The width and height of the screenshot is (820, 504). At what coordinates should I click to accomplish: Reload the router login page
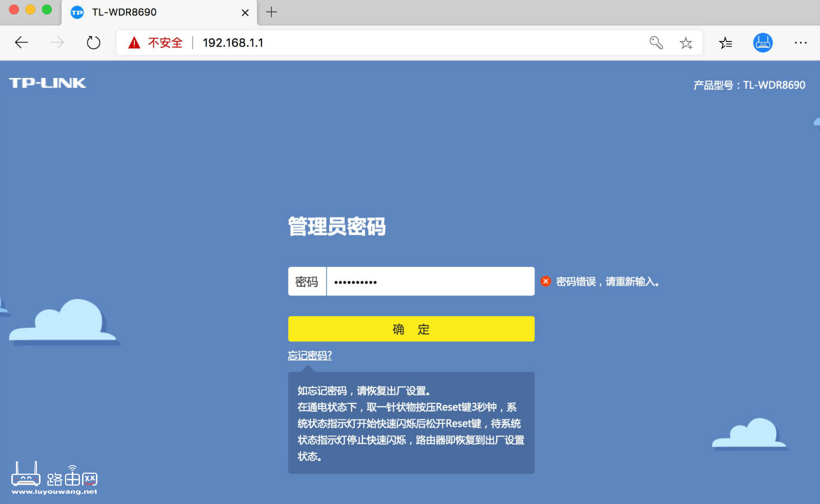pos(93,43)
